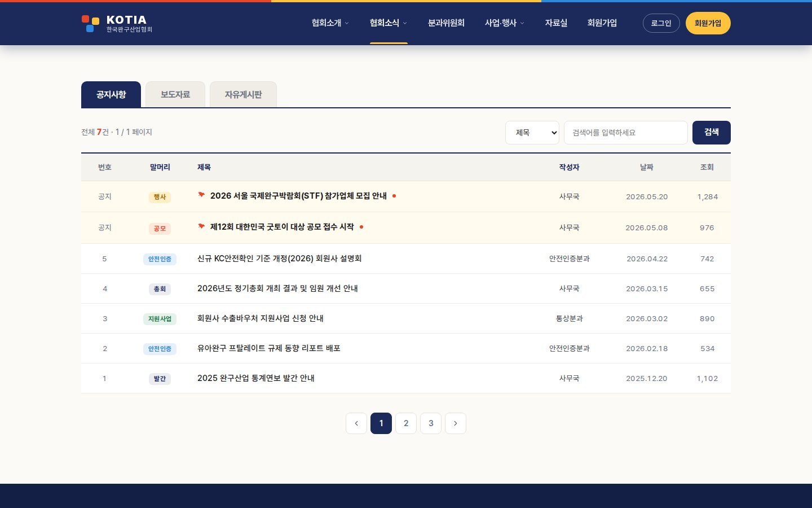The height and width of the screenshot is (508, 812).
Task: Click the 전체 7건 page count text
Action: 117,132
